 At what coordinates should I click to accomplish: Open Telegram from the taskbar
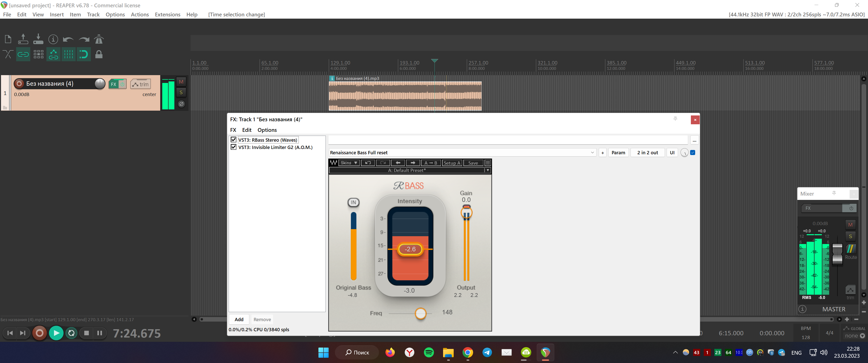tap(487, 353)
